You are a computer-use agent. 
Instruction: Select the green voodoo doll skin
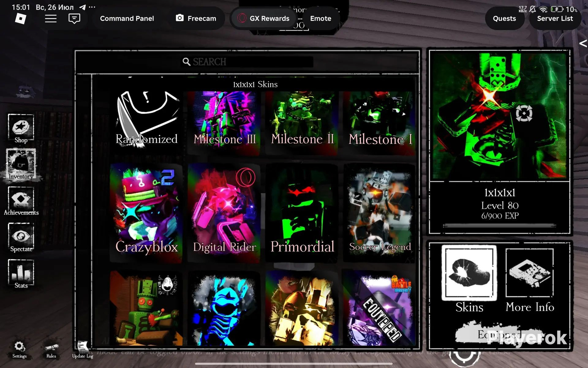point(146,308)
